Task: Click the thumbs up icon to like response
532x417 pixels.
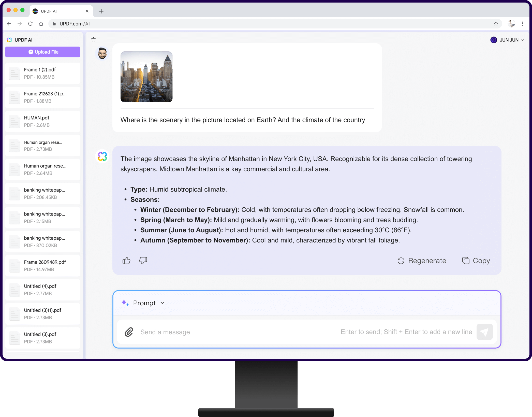Action: [127, 260]
